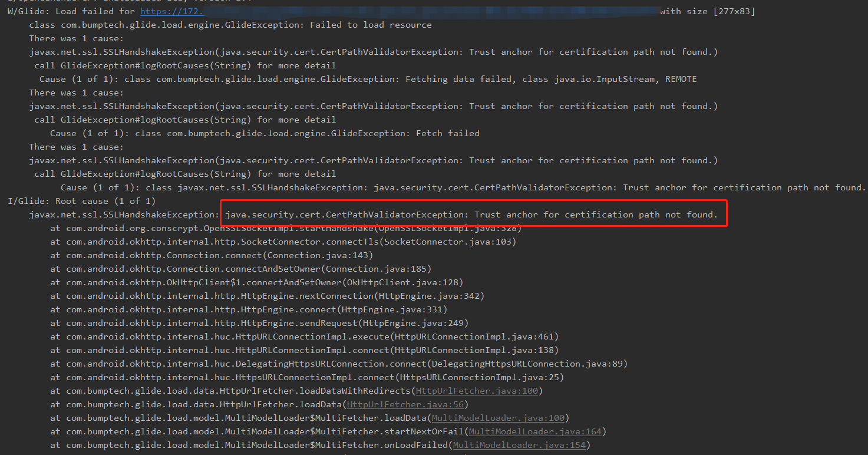Click the Connection.connect (Connection.java:143) frame
The image size is (868, 455).
click(x=212, y=255)
